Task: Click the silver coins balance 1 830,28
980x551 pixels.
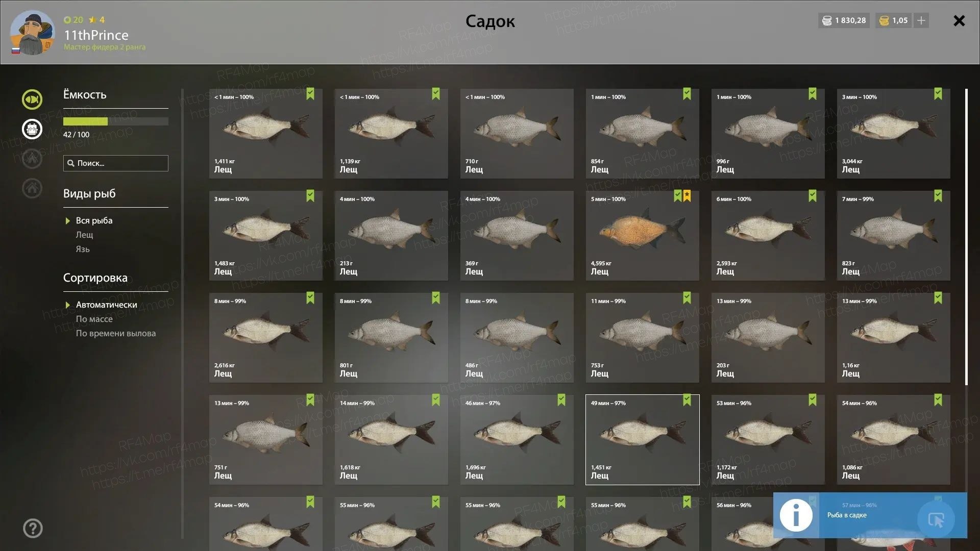Action: pos(844,20)
